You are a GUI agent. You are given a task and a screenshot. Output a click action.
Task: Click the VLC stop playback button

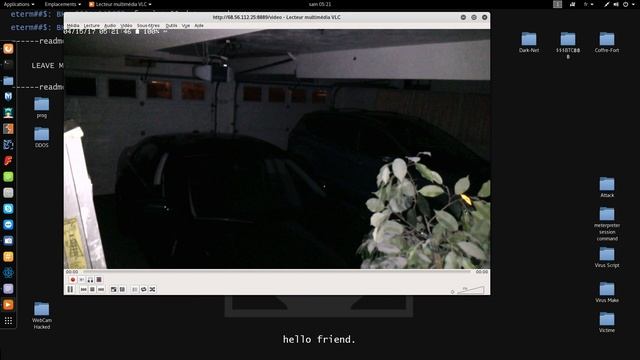click(92, 289)
